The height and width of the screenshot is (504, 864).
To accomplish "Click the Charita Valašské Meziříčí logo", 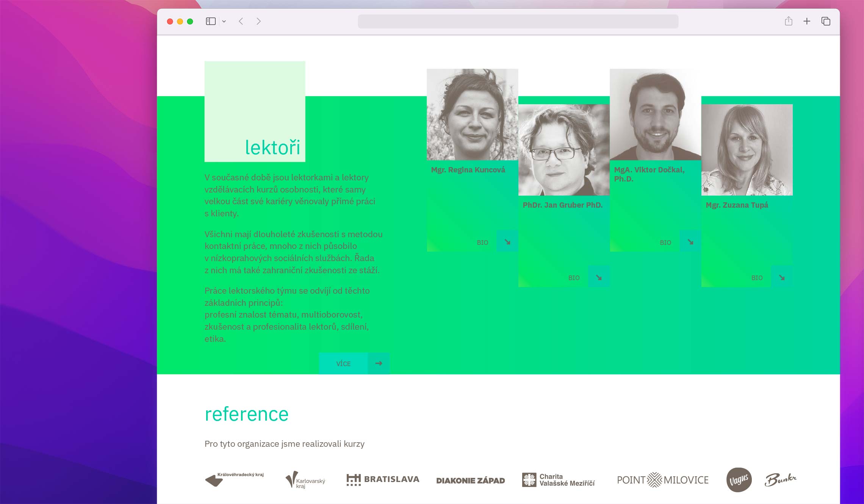I will [558, 480].
